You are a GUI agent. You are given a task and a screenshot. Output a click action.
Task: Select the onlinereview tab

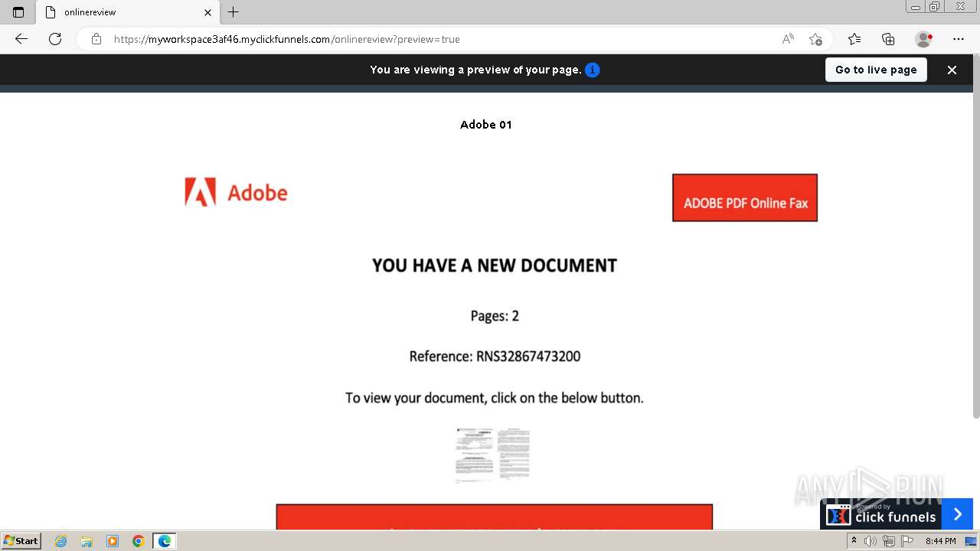point(128,12)
